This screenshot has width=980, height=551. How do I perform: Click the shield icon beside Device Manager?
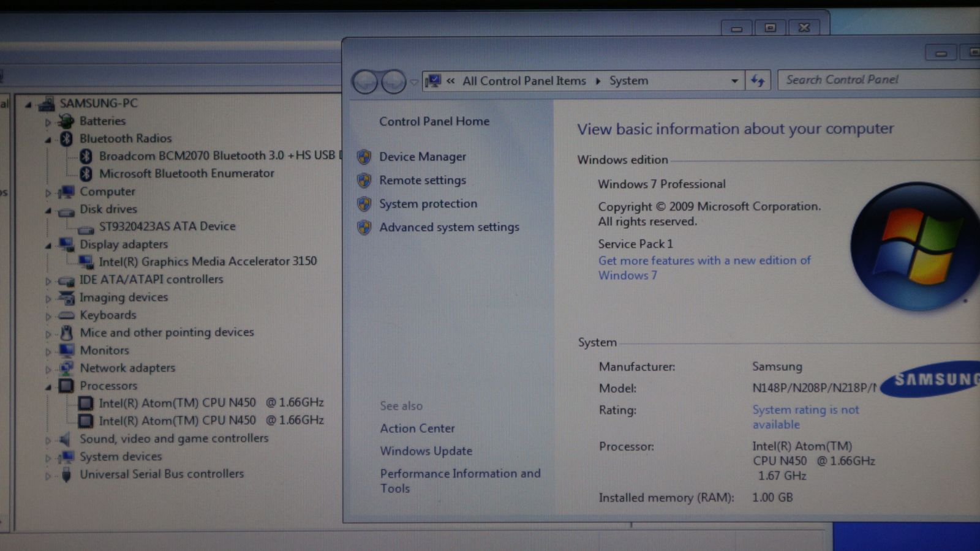[364, 157]
